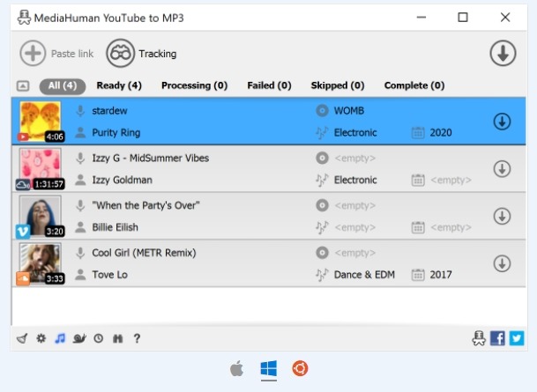
Task: Click the clock history icon
Action: [99, 338]
